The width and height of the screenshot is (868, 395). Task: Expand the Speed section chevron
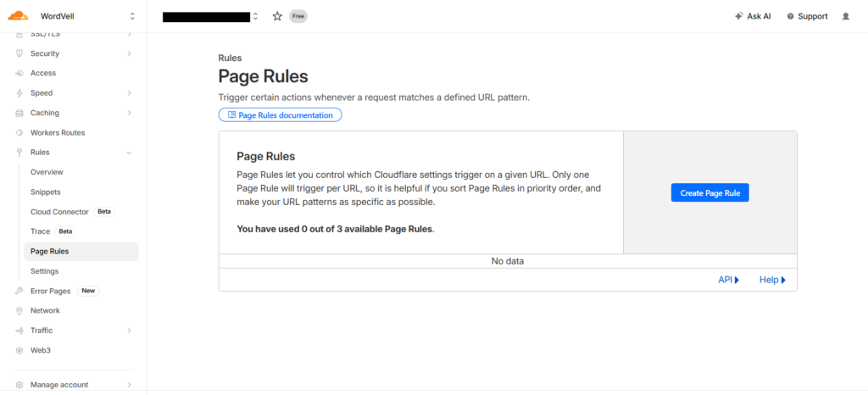pos(129,93)
